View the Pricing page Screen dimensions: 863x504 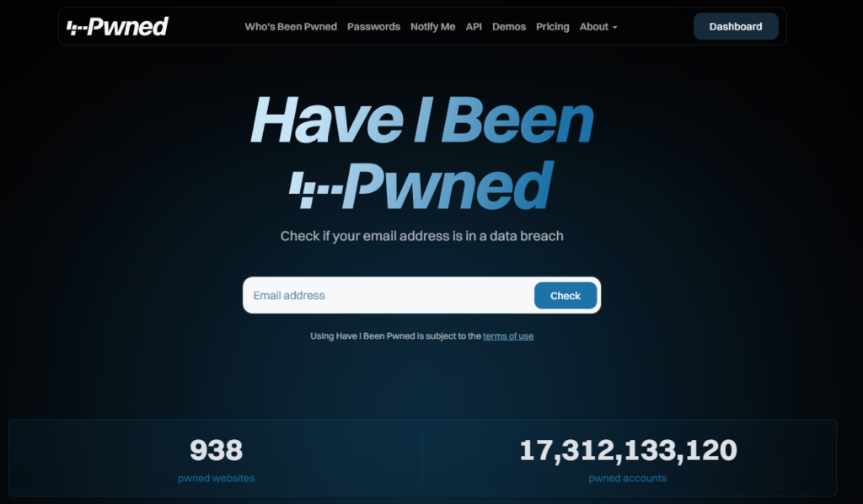[x=553, y=26]
